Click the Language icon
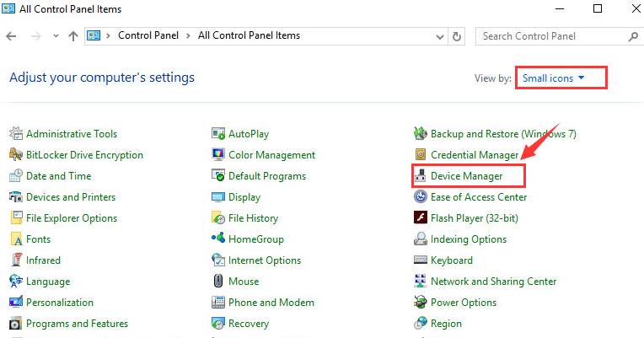The width and height of the screenshot is (644, 338). tap(16, 281)
